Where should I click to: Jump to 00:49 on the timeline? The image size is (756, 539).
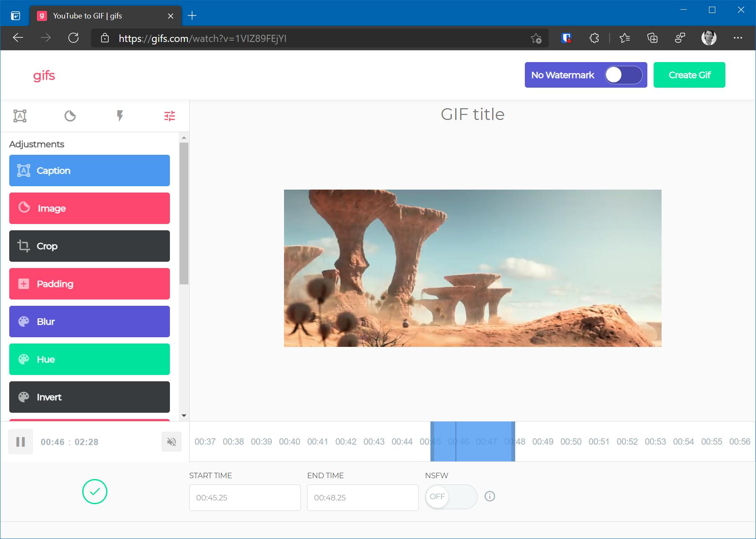[543, 442]
